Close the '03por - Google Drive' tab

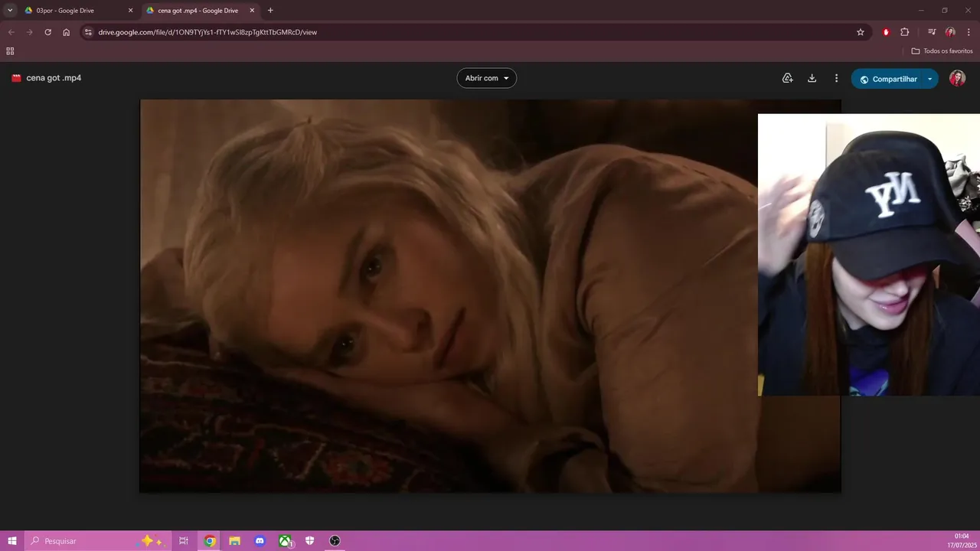(x=130, y=11)
